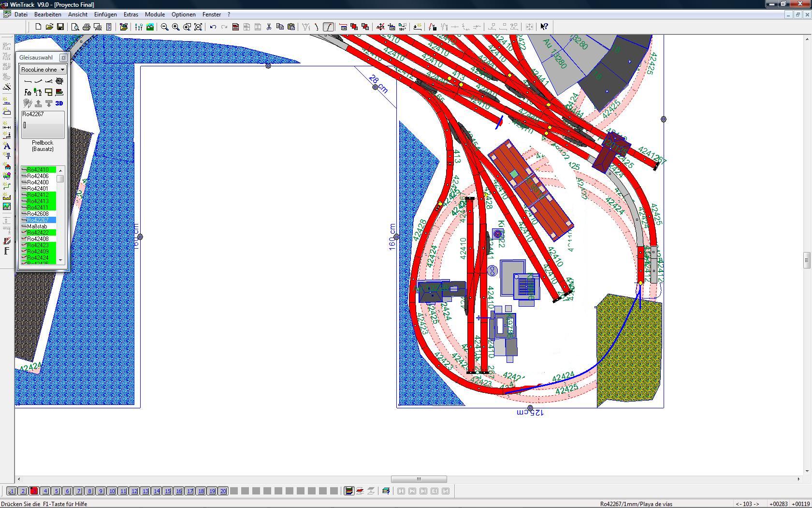Click the landscape image icon in left toolbar

[x=7, y=207]
